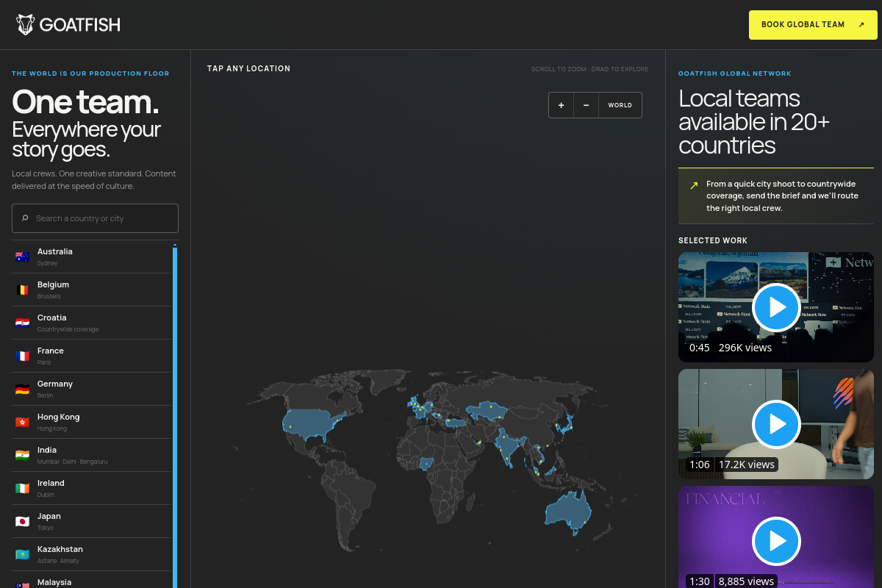Image resolution: width=882 pixels, height=588 pixels.
Task: Click the Goatfish goat head logo
Action: (25, 24)
